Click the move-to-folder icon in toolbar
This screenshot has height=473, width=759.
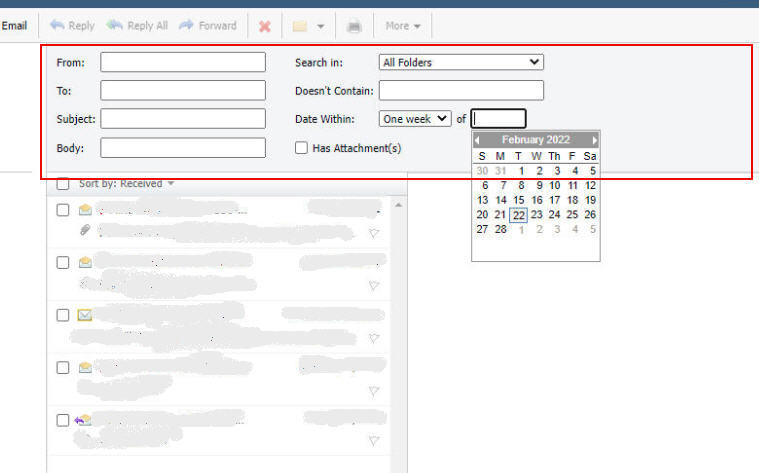pos(300,26)
